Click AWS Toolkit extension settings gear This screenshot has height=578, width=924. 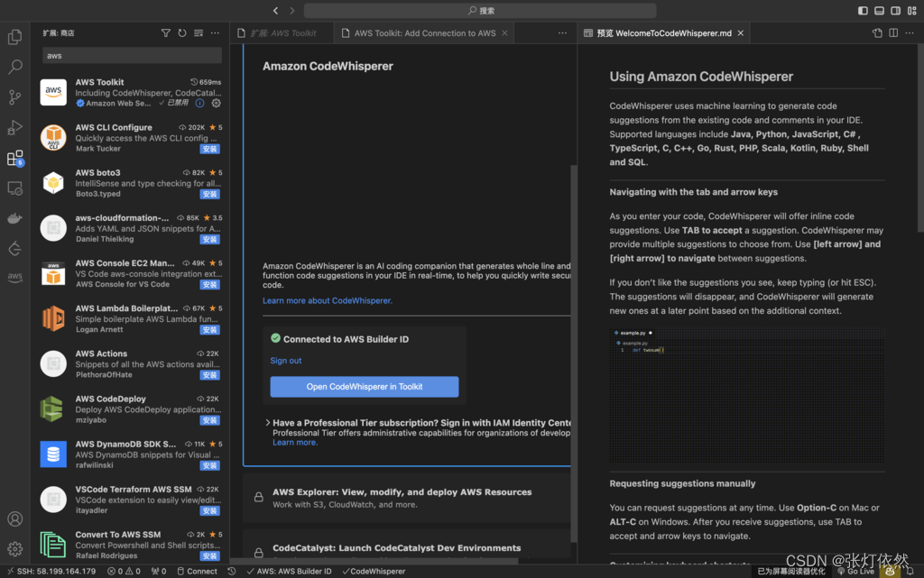217,103
